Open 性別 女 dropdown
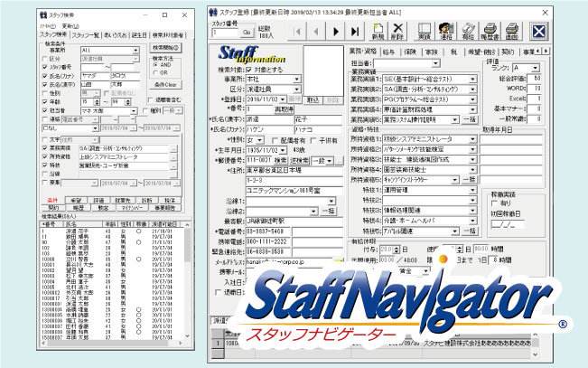588x368 pixels. 259,140
